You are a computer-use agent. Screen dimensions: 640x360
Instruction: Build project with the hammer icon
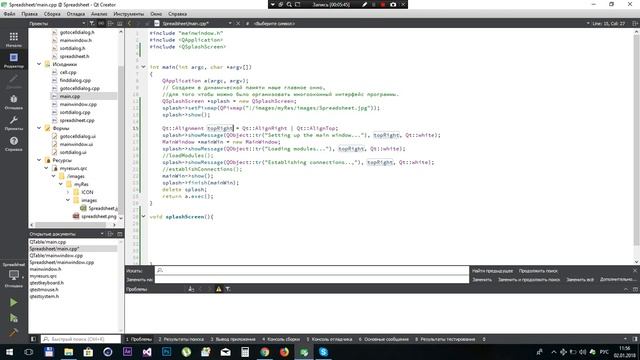click(13, 333)
